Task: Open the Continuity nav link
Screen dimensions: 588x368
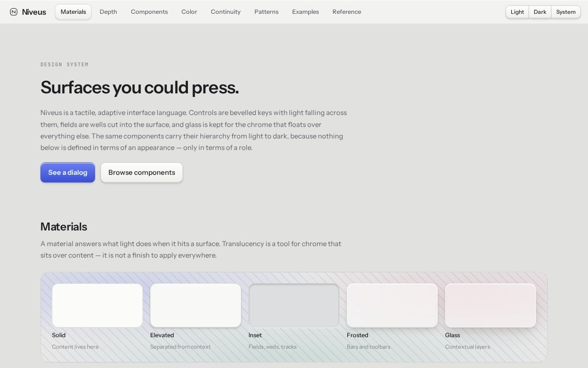Action: (x=226, y=12)
